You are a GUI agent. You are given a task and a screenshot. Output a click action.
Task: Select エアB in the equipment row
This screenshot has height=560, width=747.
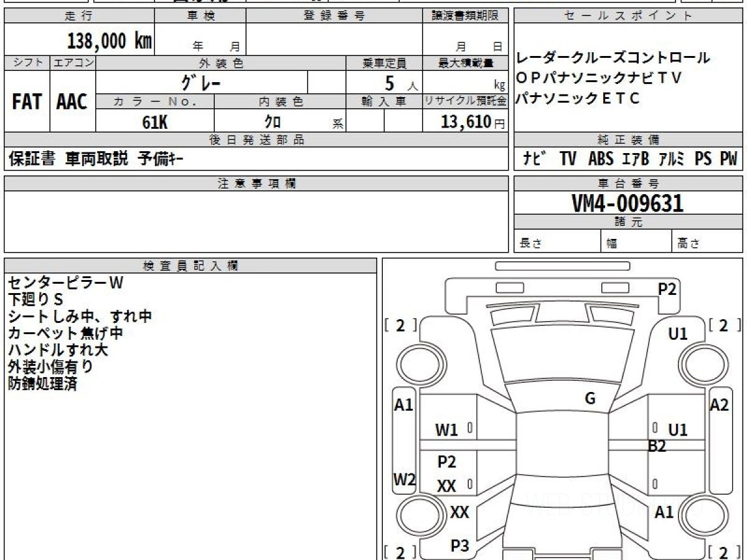coord(635,159)
